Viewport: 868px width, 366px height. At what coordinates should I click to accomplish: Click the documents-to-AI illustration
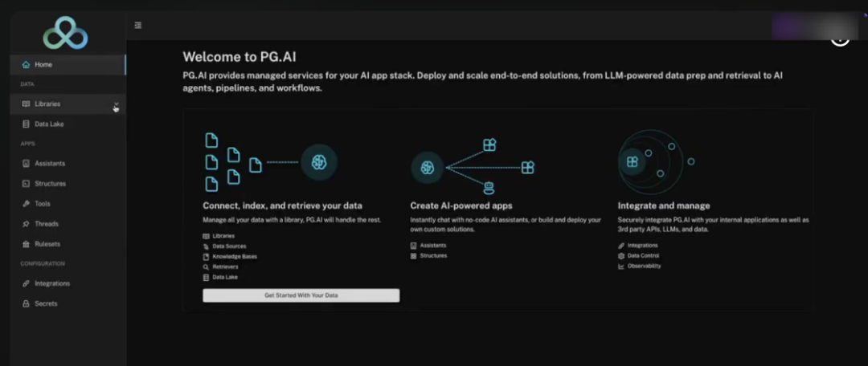[x=271, y=162]
